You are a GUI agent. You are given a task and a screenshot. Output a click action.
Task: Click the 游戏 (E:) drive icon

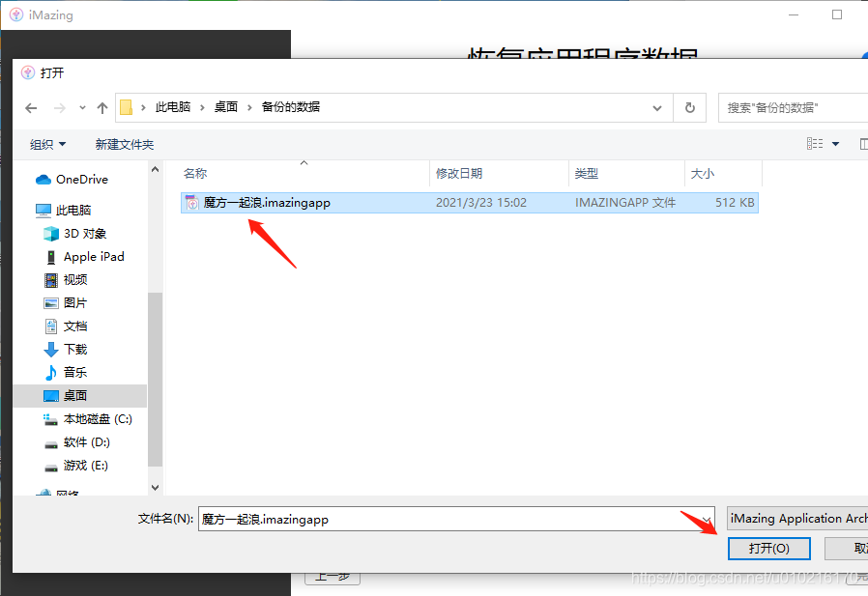(x=51, y=468)
